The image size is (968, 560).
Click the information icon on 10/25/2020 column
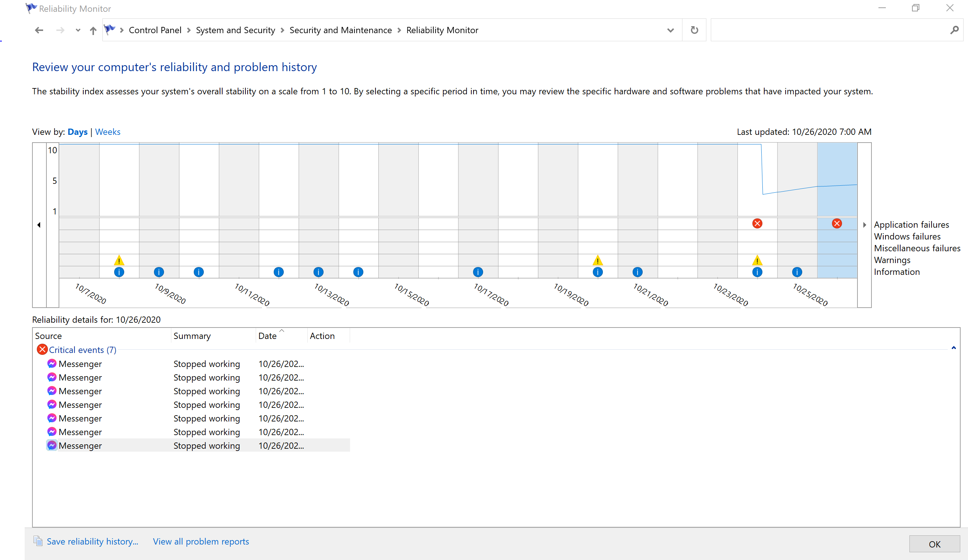pos(797,272)
